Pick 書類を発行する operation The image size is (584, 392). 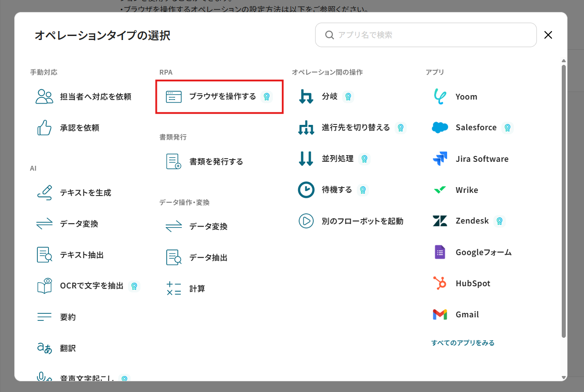click(x=216, y=161)
